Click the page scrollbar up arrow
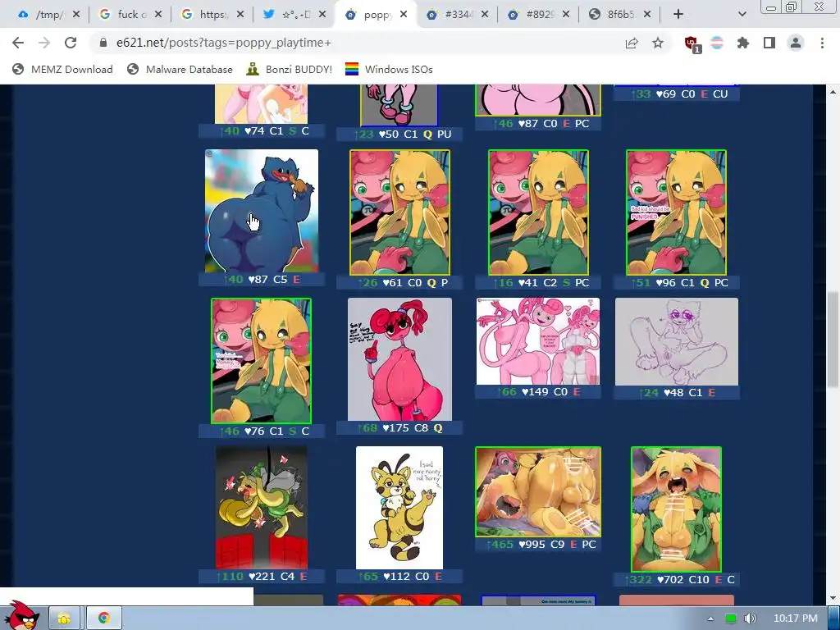Image resolution: width=840 pixels, height=630 pixels. (x=833, y=92)
